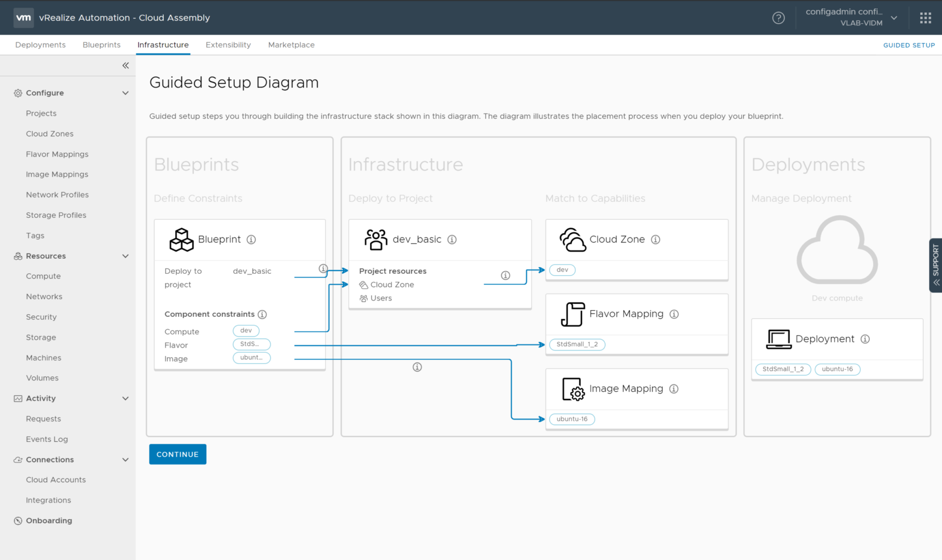Image resolution: width=942 pixels, height=560 pixels.
Task: Click the GUIDED SETUP link
Action: click(x=909, y=45)
